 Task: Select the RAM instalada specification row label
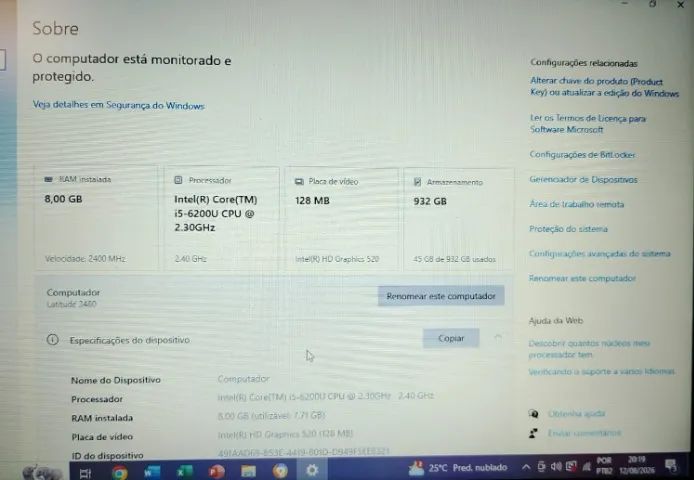(102, 418)
